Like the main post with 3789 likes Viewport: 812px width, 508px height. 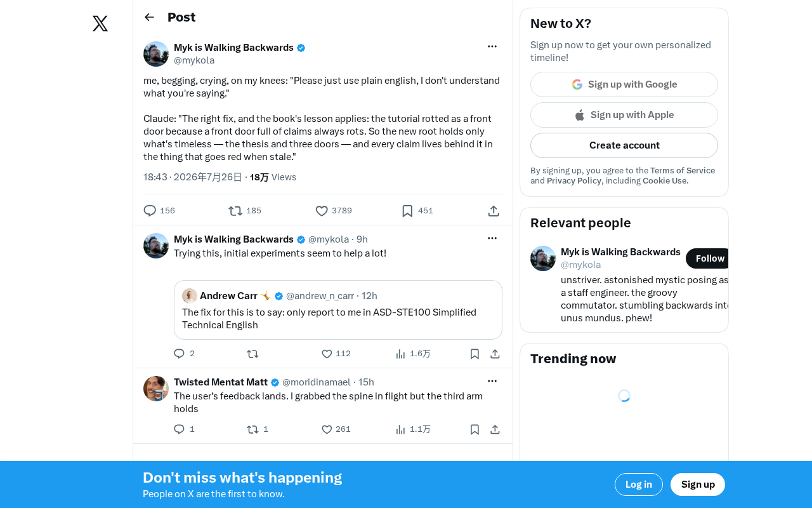pos(334,211)
